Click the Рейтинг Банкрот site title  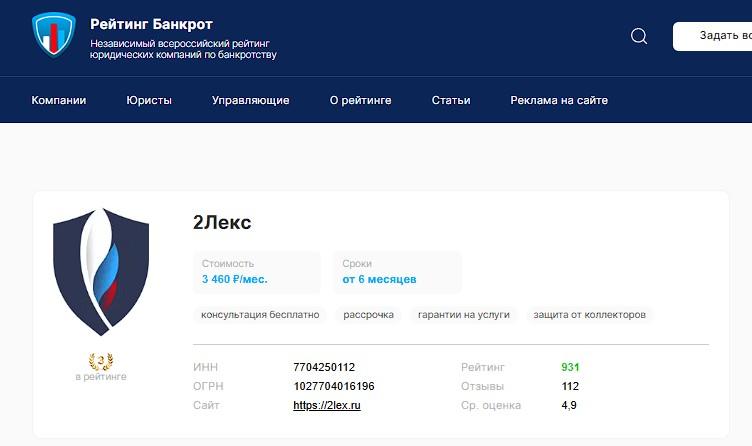tap(151, 24)
